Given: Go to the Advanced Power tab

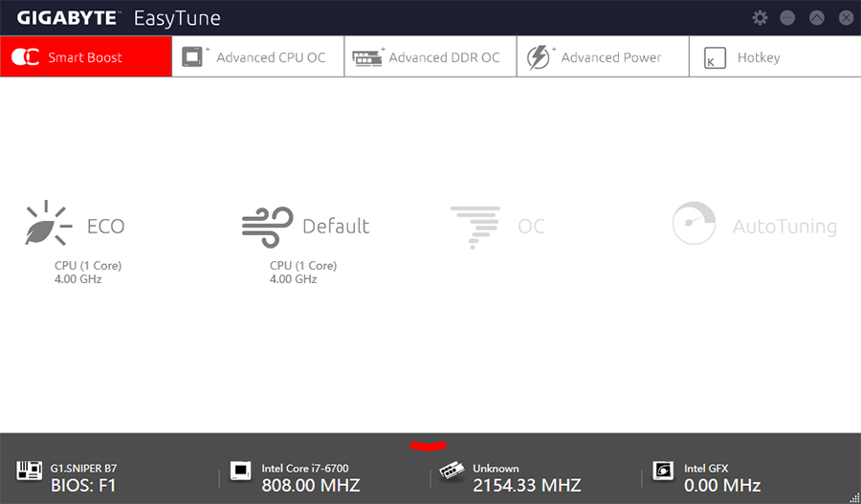Looking at the screenshot, I should 603,56.
